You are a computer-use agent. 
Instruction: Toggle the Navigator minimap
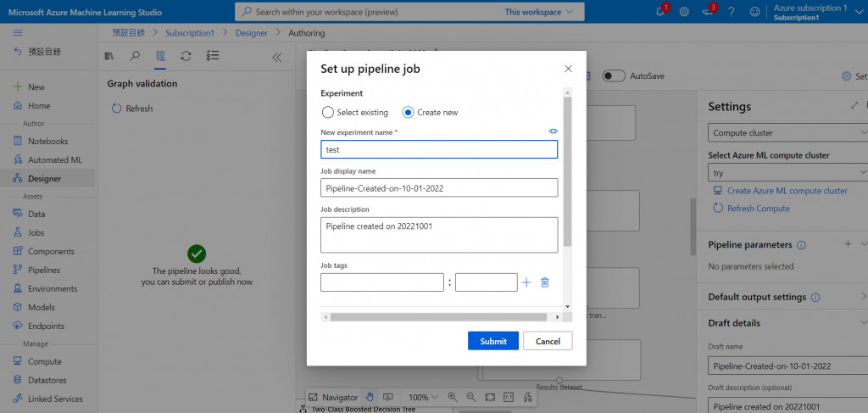(x=333, y=397)
